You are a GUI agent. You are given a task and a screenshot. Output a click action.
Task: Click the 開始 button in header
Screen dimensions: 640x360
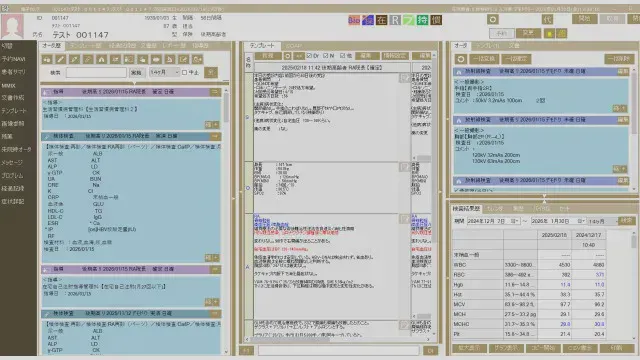584,19
